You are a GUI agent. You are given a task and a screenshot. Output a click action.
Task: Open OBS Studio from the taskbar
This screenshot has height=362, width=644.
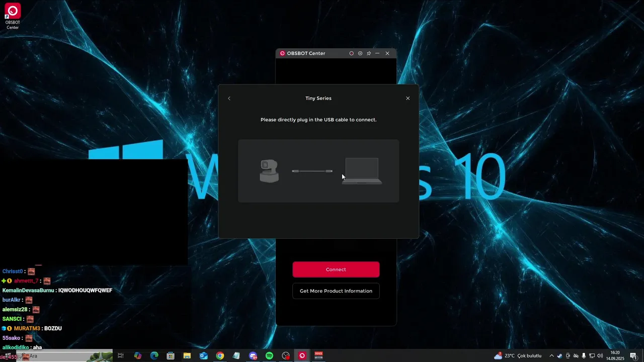286,356
